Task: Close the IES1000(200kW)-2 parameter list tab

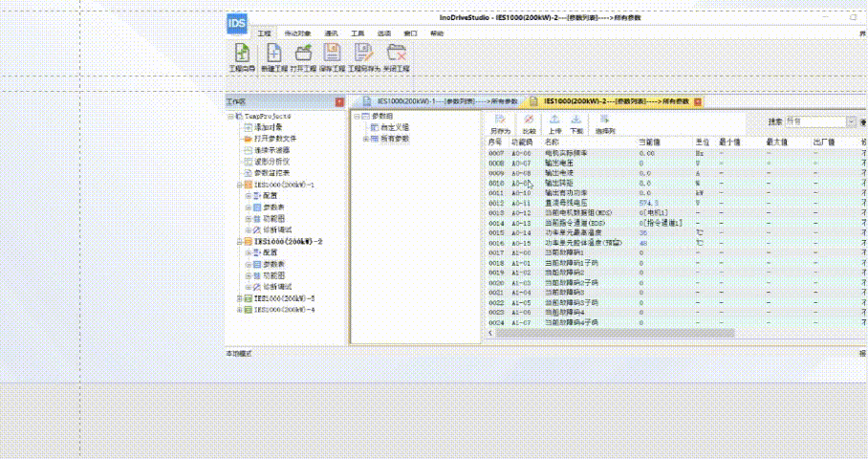Action: pyautogui.click(x=698, y=102)
